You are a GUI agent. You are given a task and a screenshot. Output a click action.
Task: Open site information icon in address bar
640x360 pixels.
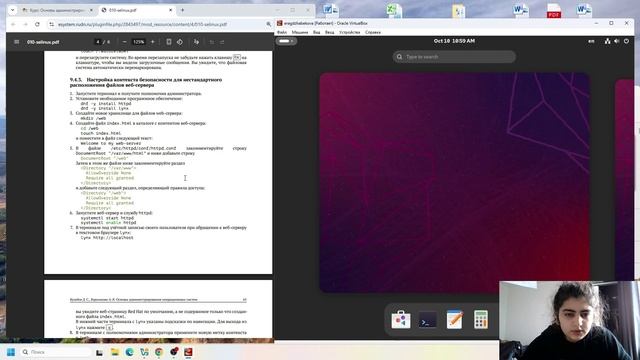pos(51,24)
